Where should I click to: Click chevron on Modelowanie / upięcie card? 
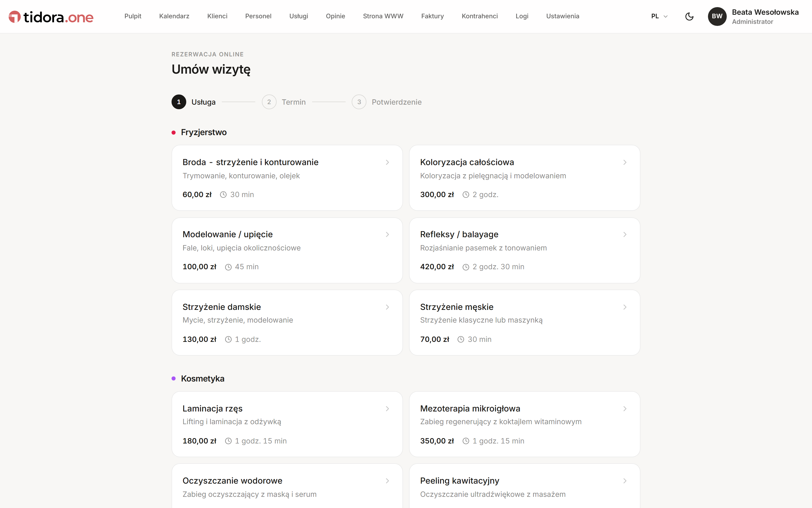coord(387,234)
